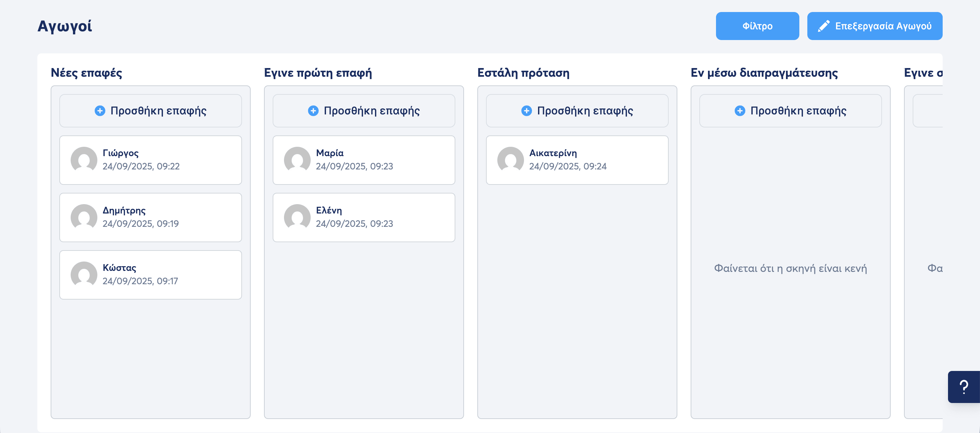The height and width of the screenshot is (433, 980).
Task: Click Προσθήκη επαφής text under Εστάλη πρόταση
Action: pyautogui.click(x=585, y=111)
